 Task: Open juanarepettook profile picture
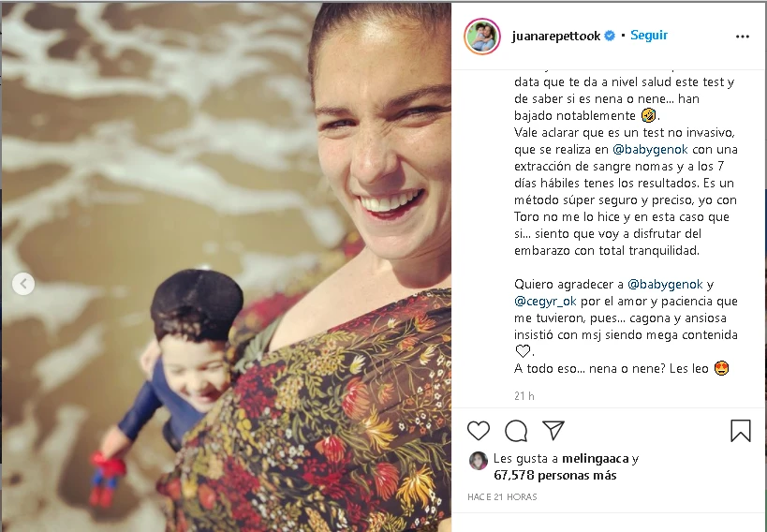pyautogui.click(x=482, y=37)
